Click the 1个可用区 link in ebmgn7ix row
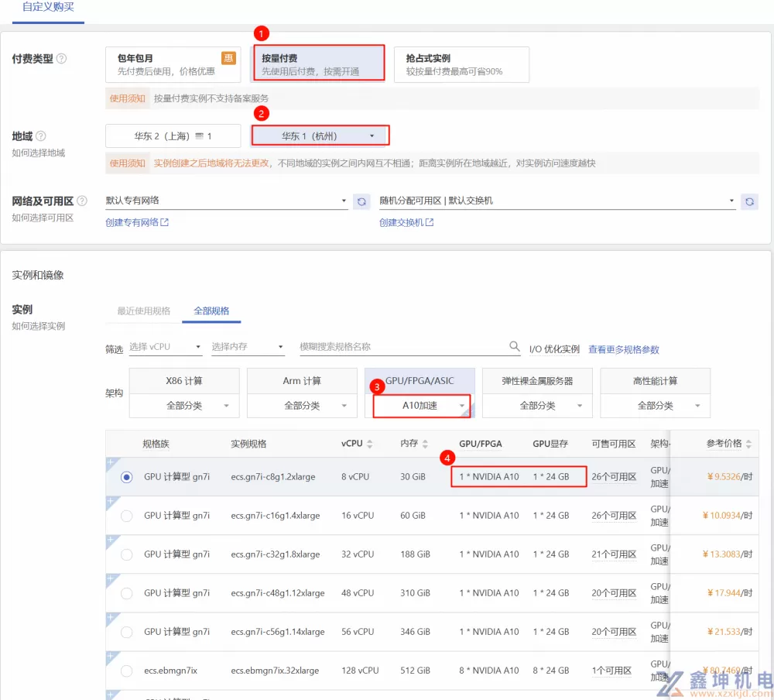 coord(611,671)
